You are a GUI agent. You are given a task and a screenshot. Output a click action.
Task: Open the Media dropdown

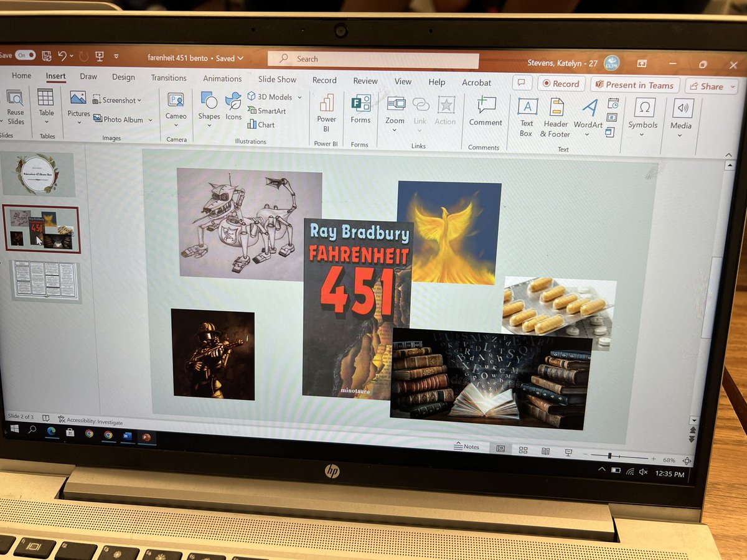point(681,118)
